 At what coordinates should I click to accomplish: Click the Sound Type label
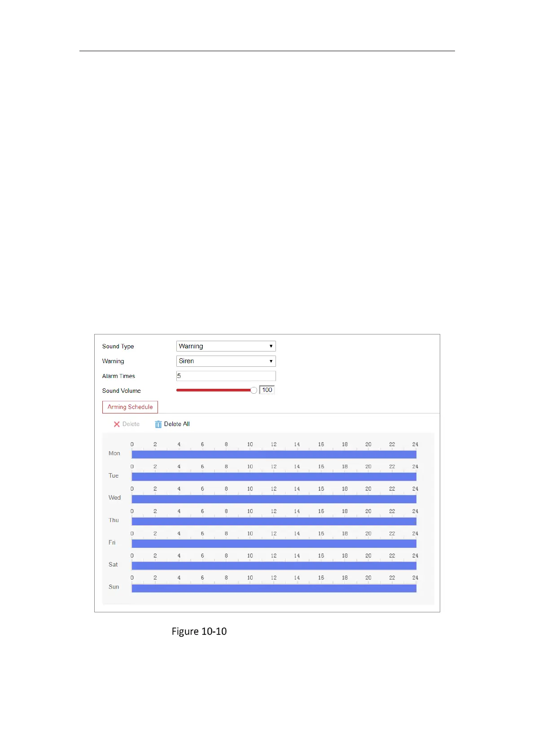click(x=118, y=346)
